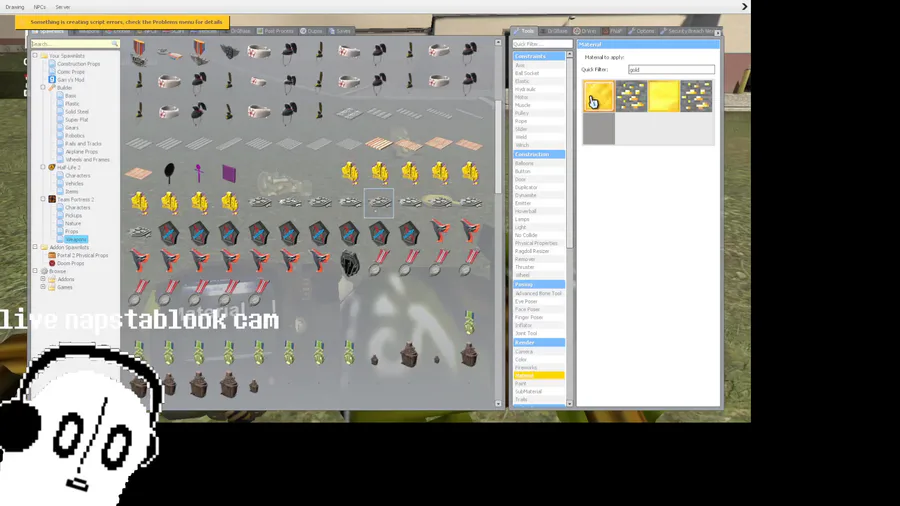Screen dimensions: 900x506
Task: Collapse the Posing tool category header
Action: pyautogui.click(x=539, y=285)
